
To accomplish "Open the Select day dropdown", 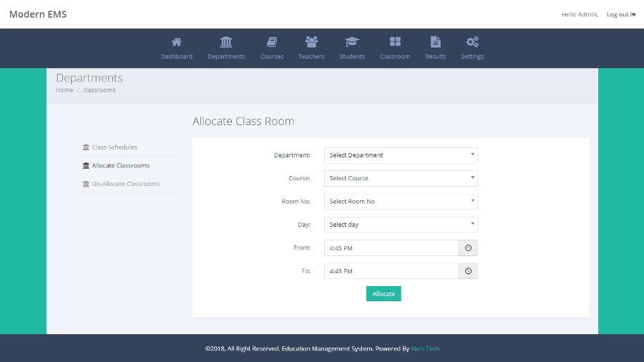I will (401, 225).
